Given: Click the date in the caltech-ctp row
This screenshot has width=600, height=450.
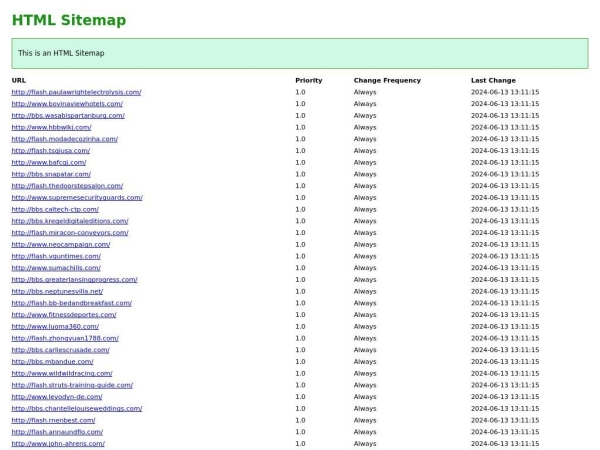Looking at the screenshot, I should pyautogui.click(x=505, y=209).
